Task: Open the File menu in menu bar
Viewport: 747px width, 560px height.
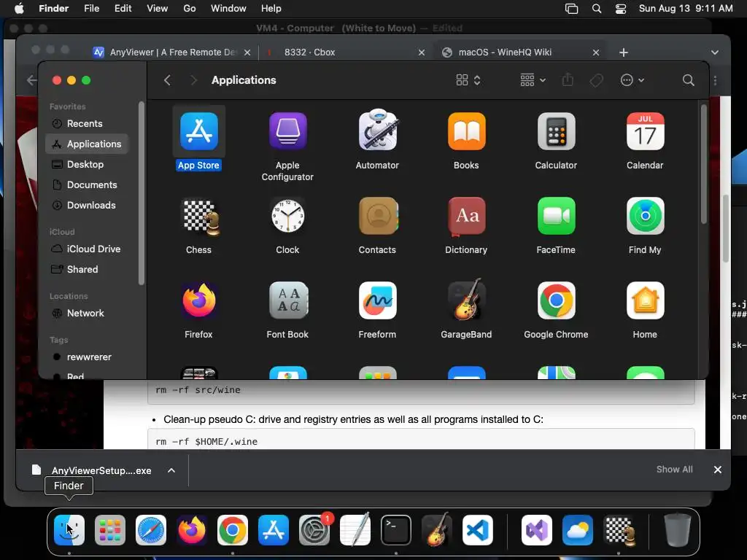Action: [x=91, y=9]
